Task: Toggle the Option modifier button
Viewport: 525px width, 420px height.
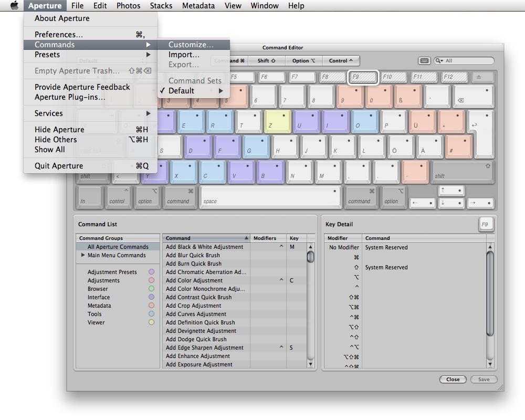Action: pyautogui.click(x=303, y=60)
